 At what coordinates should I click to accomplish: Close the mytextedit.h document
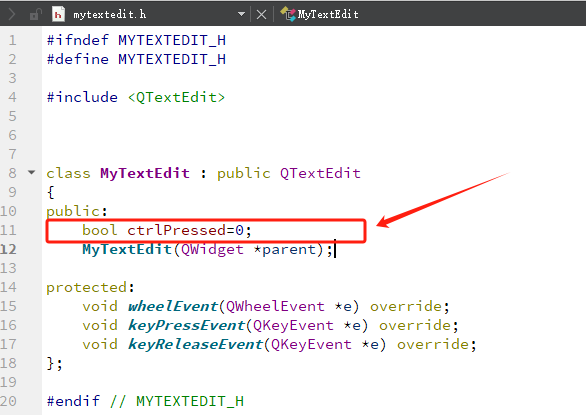(x=261, y=15)
